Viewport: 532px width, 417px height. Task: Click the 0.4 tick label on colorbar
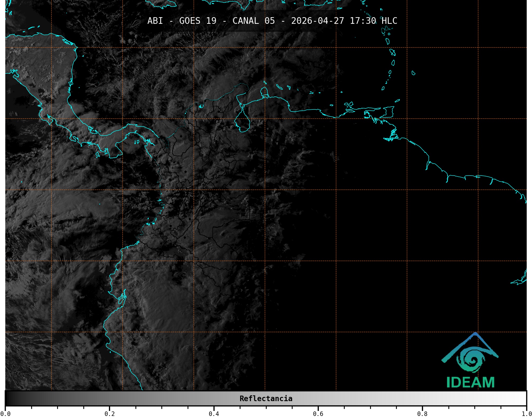point(214,414)
